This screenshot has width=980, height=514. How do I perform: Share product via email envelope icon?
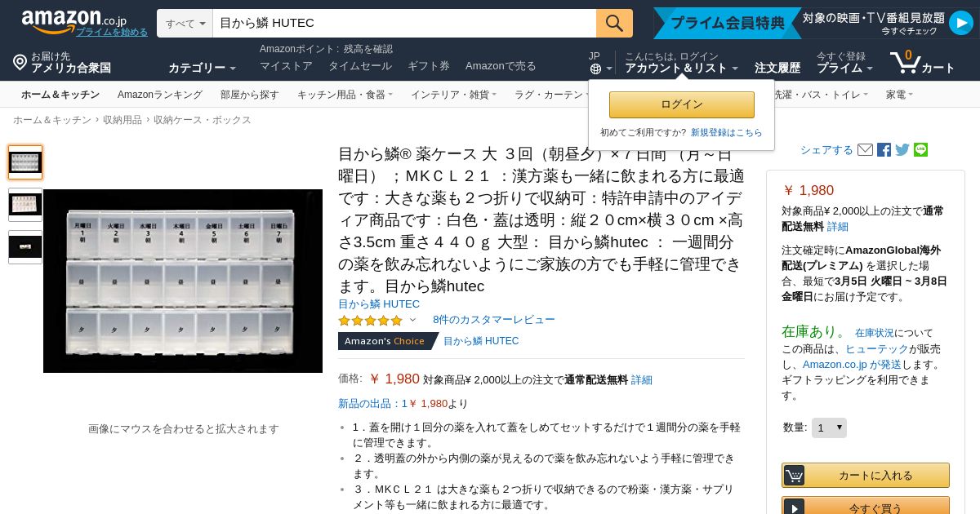pyautogui.click(x=865, y=150)
